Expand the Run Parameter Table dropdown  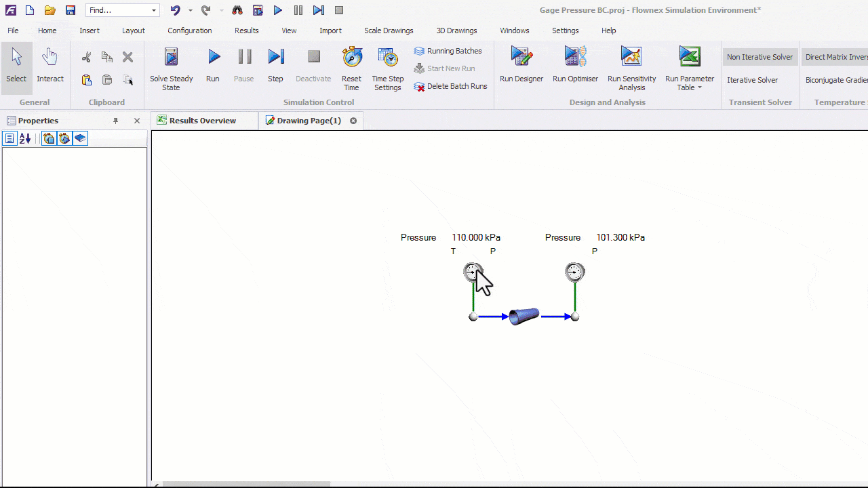pyautogui.click(x=699, y=88)
